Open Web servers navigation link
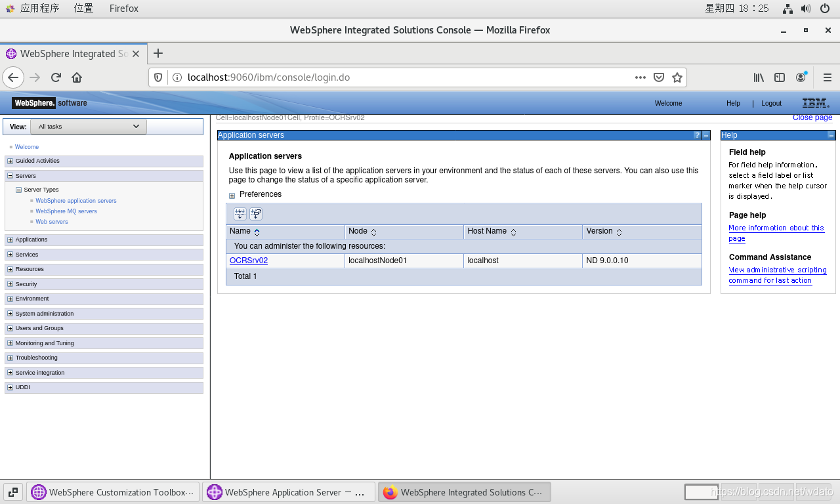Image resolution: width=840 pixels, height=504 pixels. (x=52, y=222)
